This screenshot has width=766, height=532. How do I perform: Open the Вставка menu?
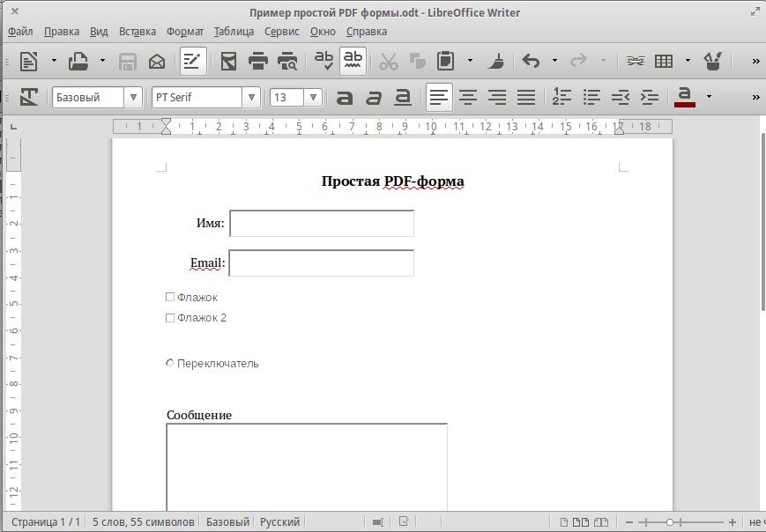coord(136,31)
